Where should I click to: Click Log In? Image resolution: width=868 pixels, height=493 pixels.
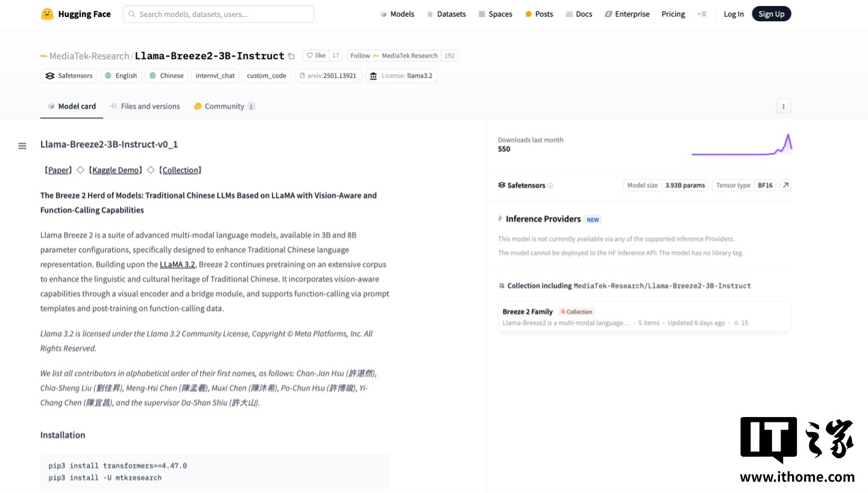734,14
